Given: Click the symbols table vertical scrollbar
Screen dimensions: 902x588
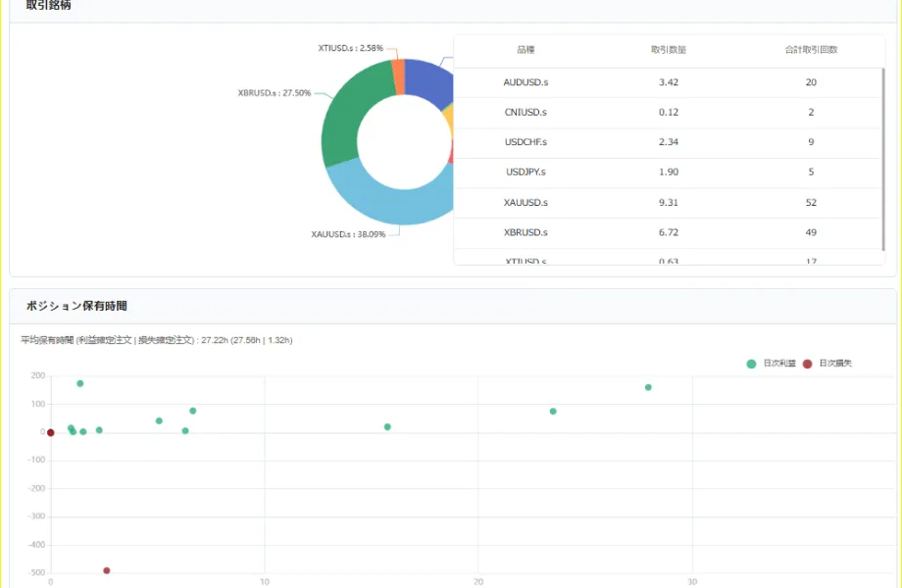Looking at the screenshot, I should click(x=883, y=159).
